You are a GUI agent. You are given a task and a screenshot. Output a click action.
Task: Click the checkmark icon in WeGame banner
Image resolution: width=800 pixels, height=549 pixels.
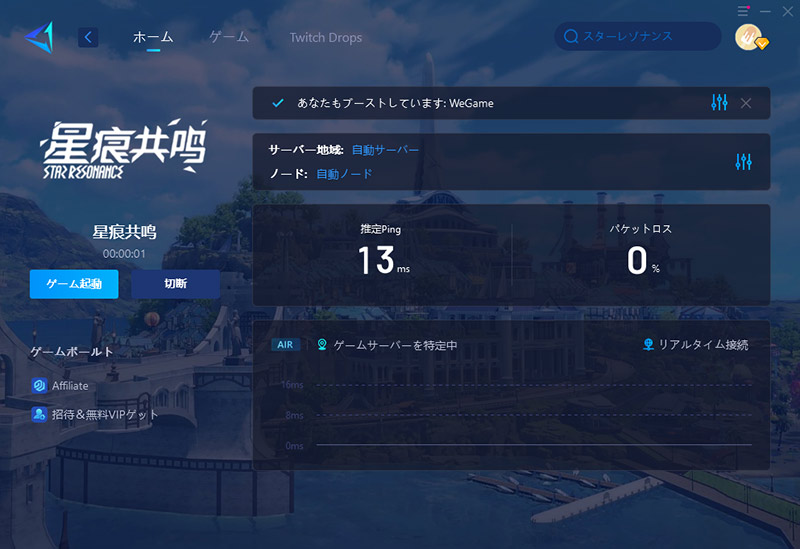click(x=278, y=103)
